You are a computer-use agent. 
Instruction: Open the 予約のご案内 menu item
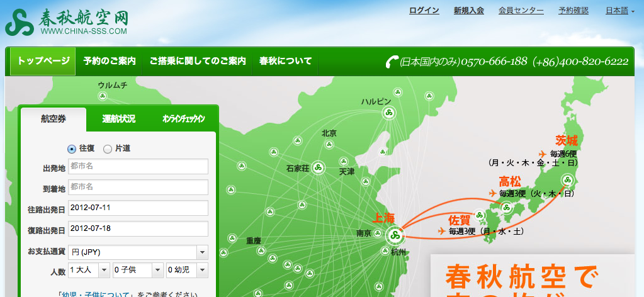tap(110, 61)
